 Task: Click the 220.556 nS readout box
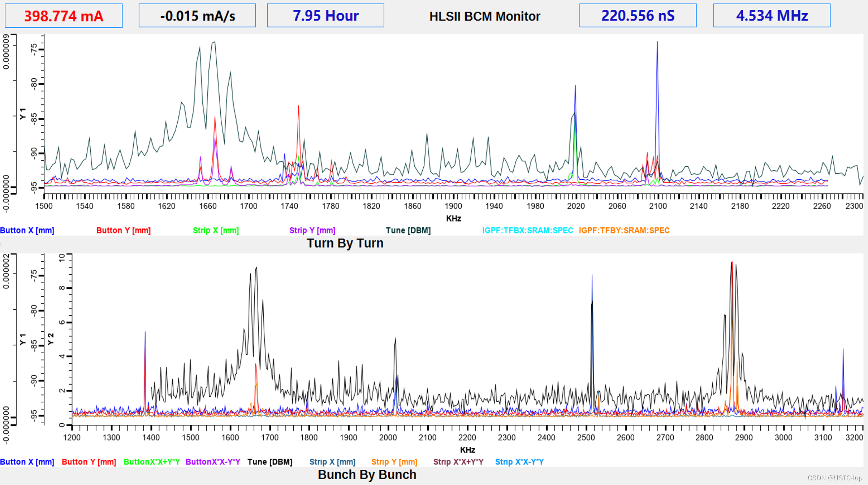click(638, 16)
